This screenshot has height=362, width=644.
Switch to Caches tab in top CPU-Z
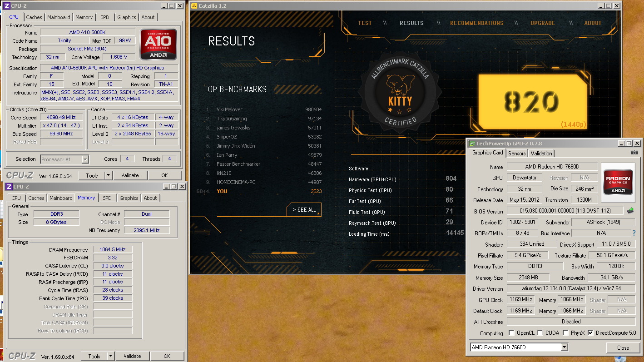(x=34, y=17)
